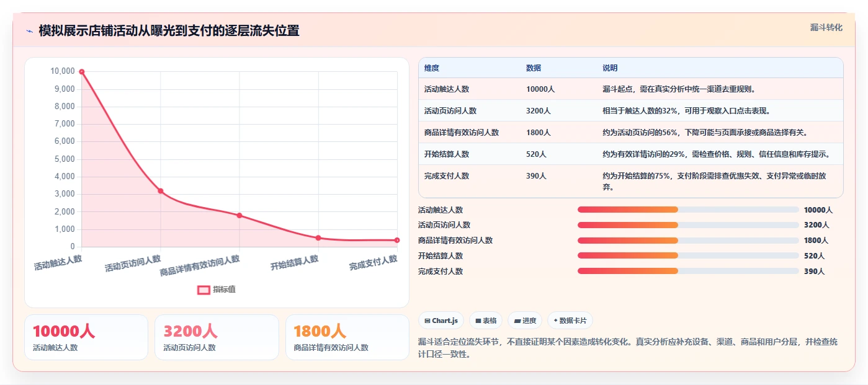Viewport: 868px width, 385px height.
Task: Click the 10000人 cell in the table
Action: click(540, 89)
